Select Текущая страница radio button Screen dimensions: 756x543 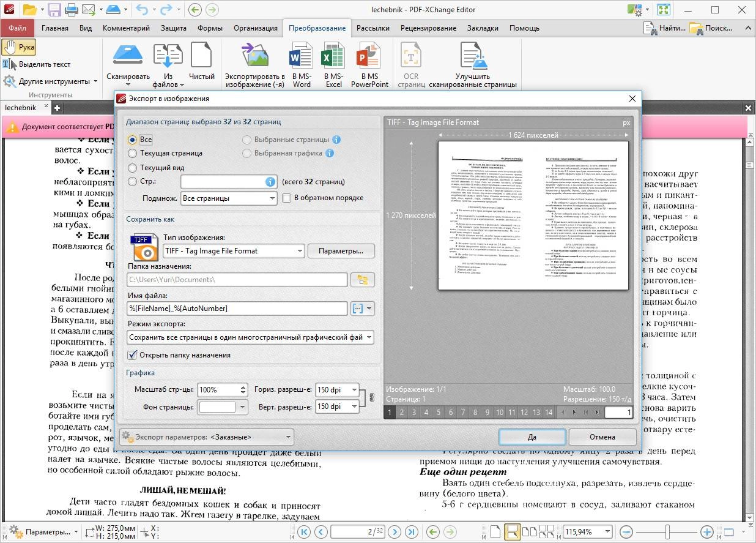tap(132, 153)
